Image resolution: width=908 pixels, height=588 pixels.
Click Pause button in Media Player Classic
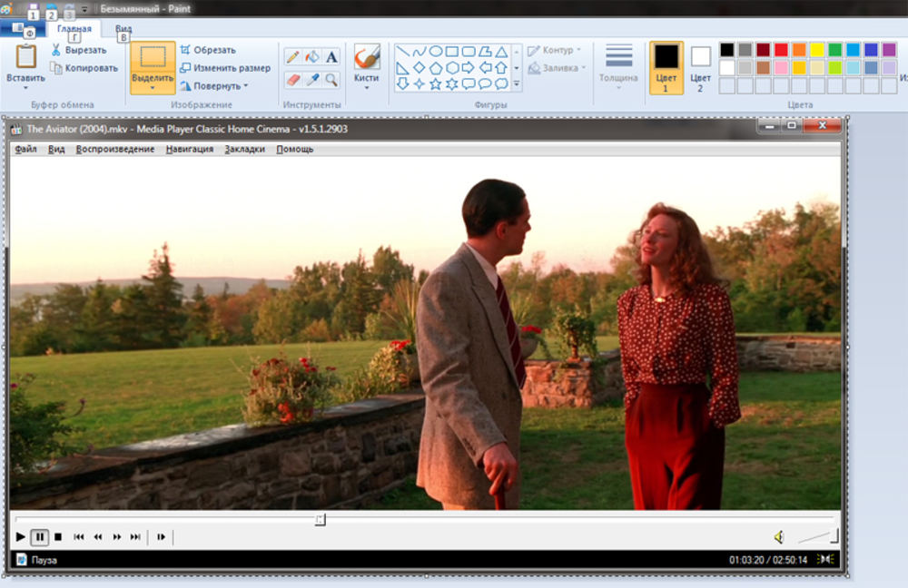pyautogui.click(x=39, y=537)
